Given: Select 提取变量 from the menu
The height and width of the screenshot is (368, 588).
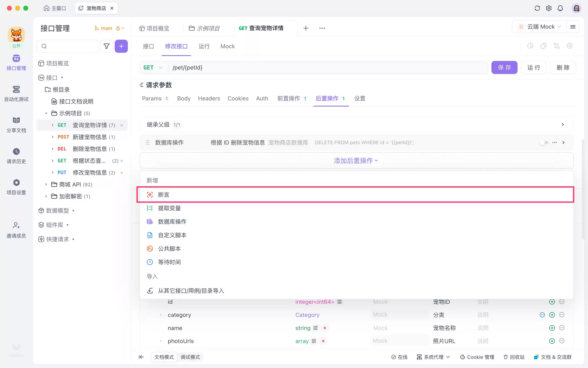Looking at the screenshot, I should click(356, 208).
